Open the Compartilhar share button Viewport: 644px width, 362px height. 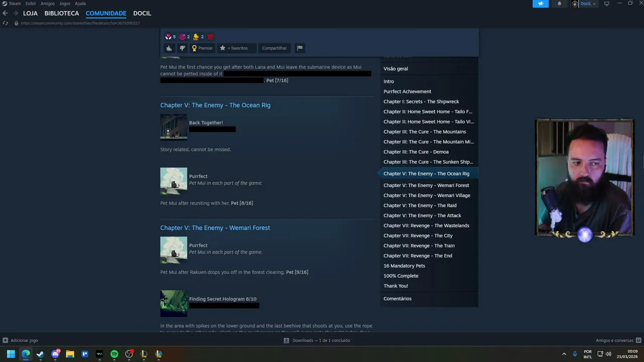[274, 48]
